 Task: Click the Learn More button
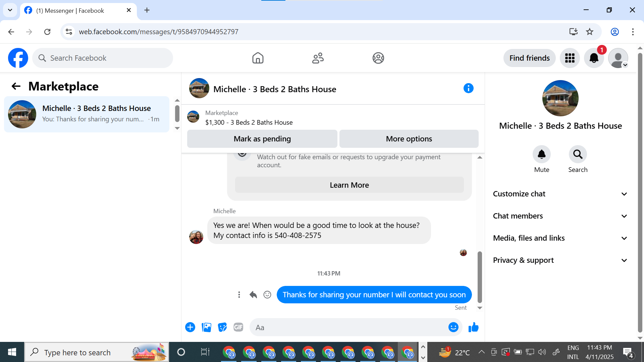[349, 185]
